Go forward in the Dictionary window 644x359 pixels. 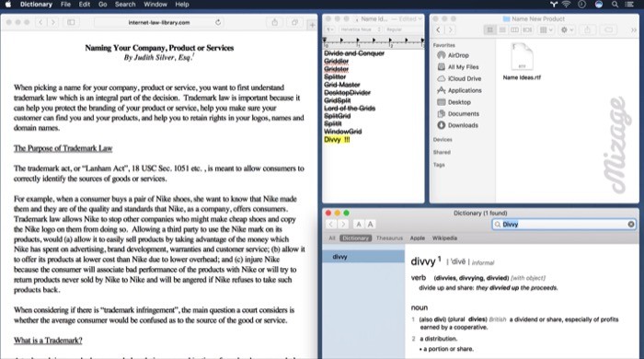[343, 225]
